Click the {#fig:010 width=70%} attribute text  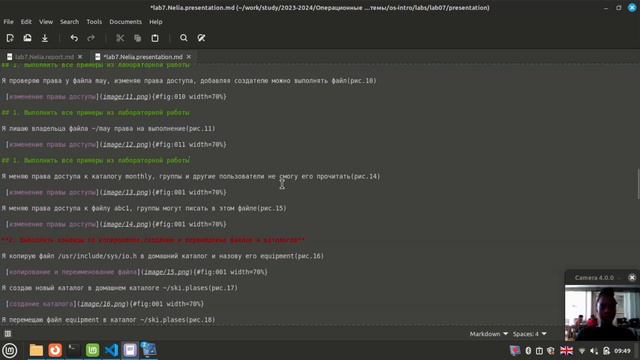(x=189, y=97)
